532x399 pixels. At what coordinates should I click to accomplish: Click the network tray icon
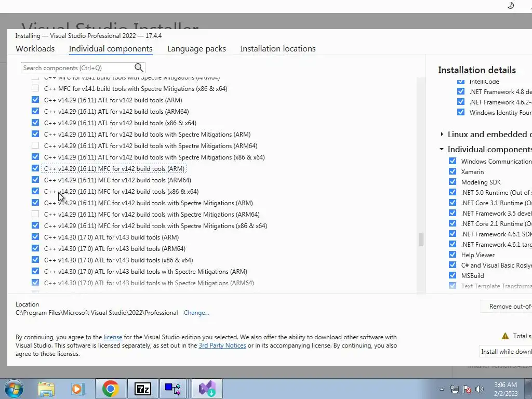point(454,389)
